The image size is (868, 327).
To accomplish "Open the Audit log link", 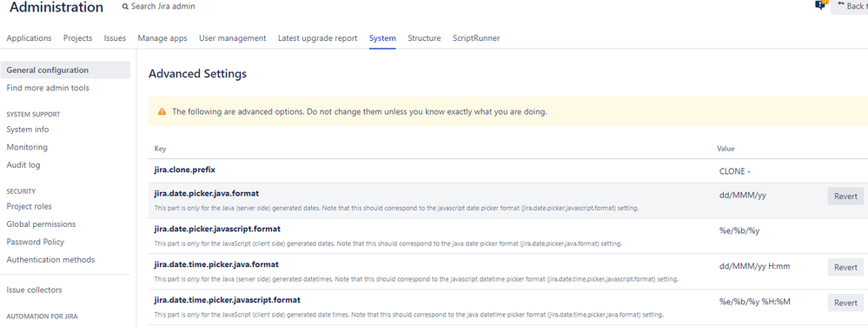I will click(23, 164).
